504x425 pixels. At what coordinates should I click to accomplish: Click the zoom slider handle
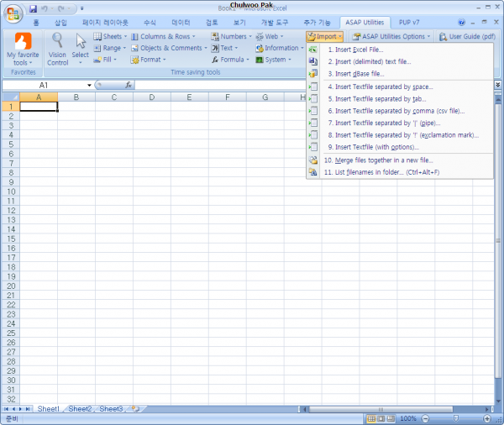[x=456, y=418]
